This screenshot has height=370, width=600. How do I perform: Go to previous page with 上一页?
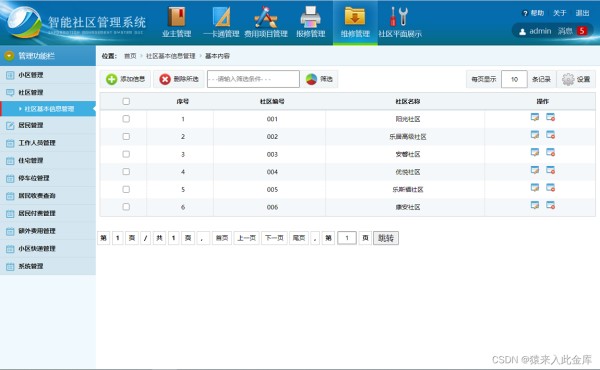point(247,238)
